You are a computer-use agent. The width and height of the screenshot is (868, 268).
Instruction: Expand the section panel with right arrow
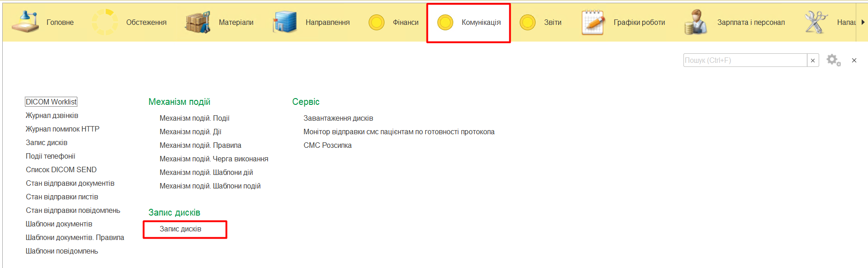863,22
